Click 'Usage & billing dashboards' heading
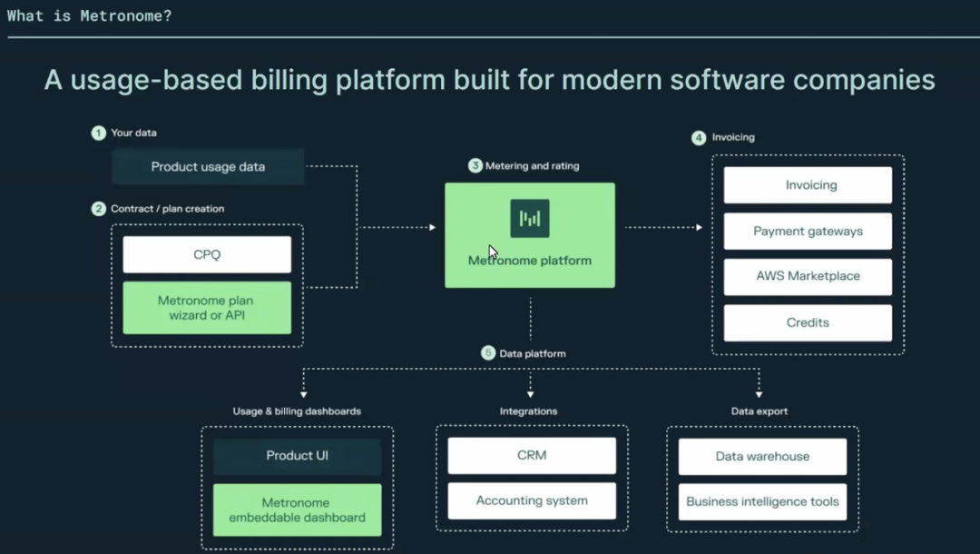Viewport: 980px width, 554px height. click(297, 411)
